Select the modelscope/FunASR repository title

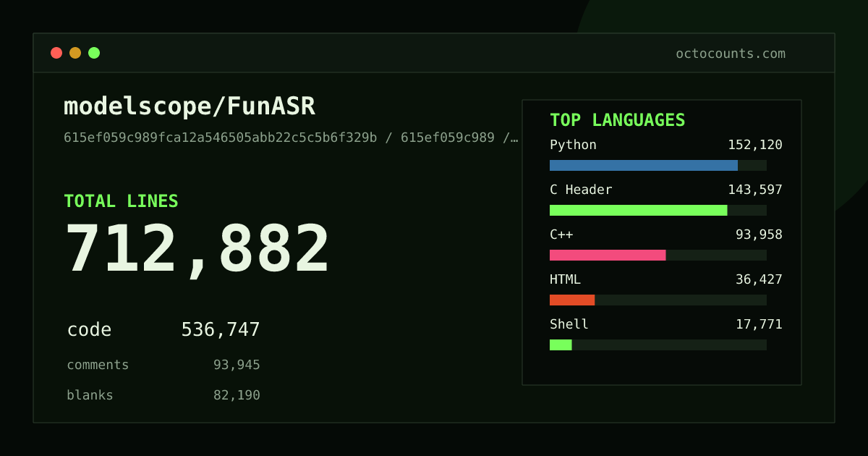[190, 106]
